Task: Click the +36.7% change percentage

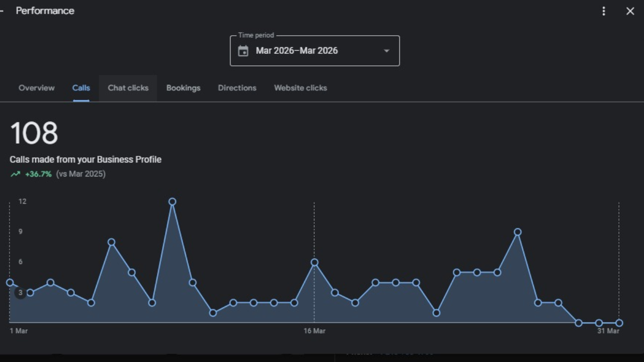Action: pos(38,174)
